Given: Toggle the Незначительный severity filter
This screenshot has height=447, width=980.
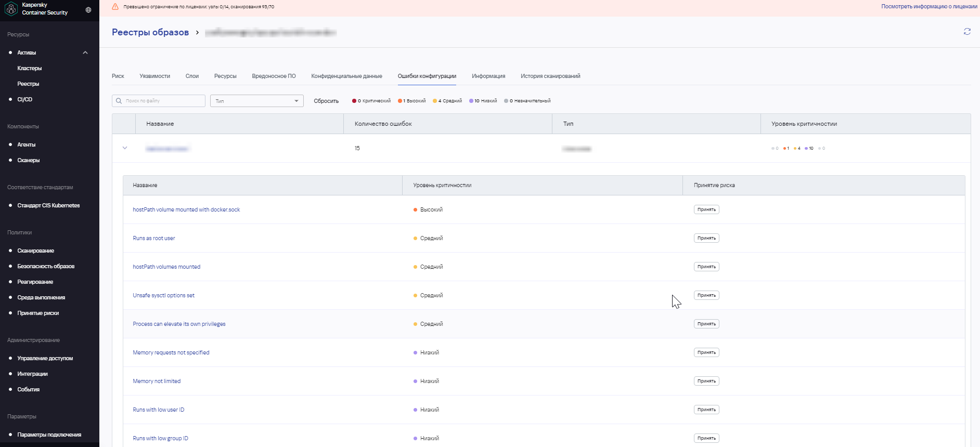Looking at the screenshot, I should 527,101.
